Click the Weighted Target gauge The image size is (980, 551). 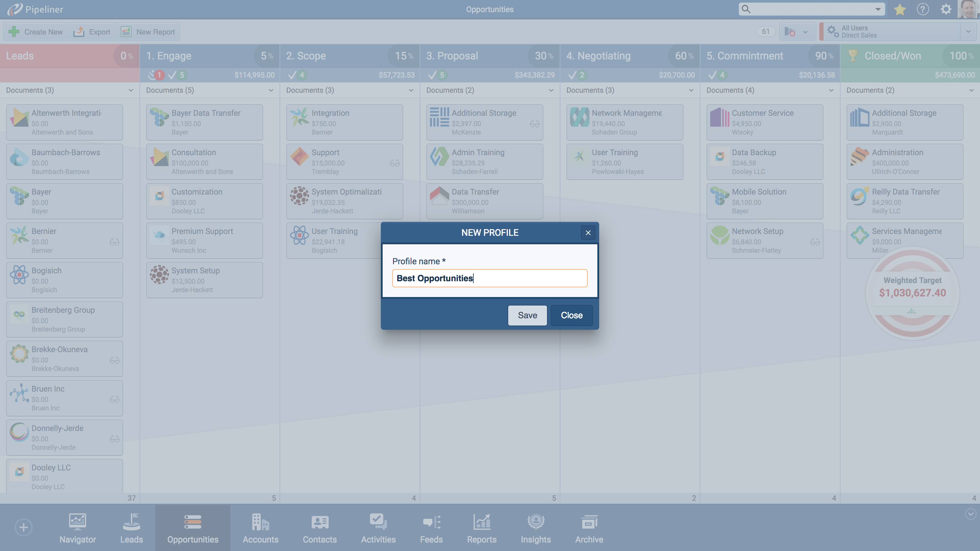912,293
